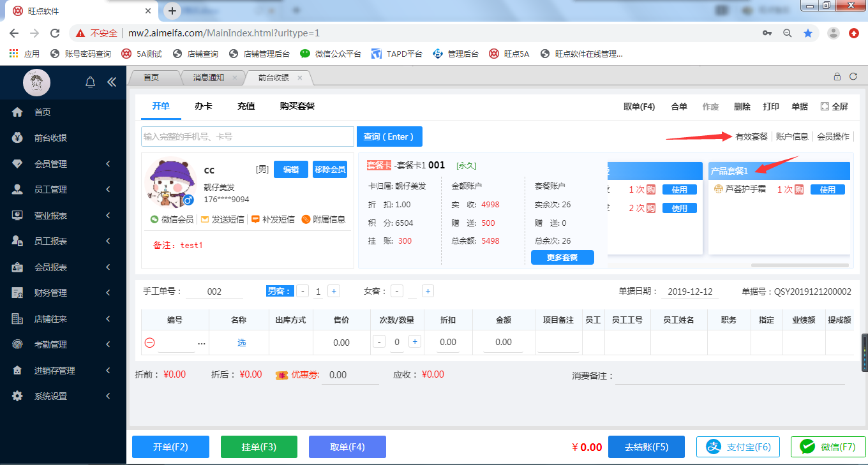Select the 办卡 tab
Screen dimensions: 868x465
click(204, 107)
